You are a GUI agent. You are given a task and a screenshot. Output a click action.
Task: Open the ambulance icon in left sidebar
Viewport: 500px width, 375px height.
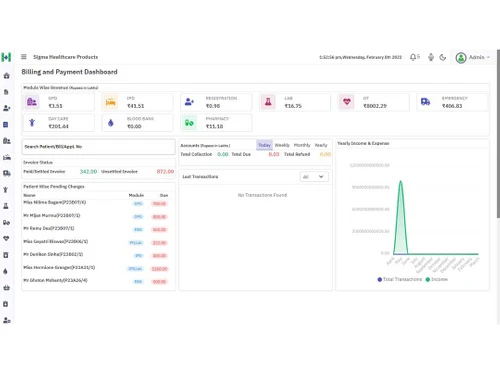[6, 173]
